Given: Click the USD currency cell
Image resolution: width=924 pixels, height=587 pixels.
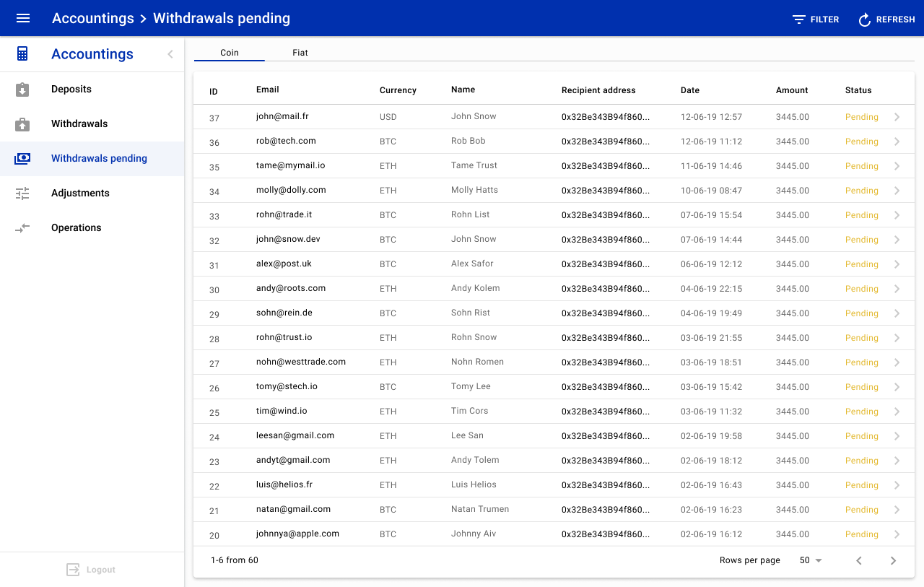Looking at the screenshot, I should click(388, 117).
